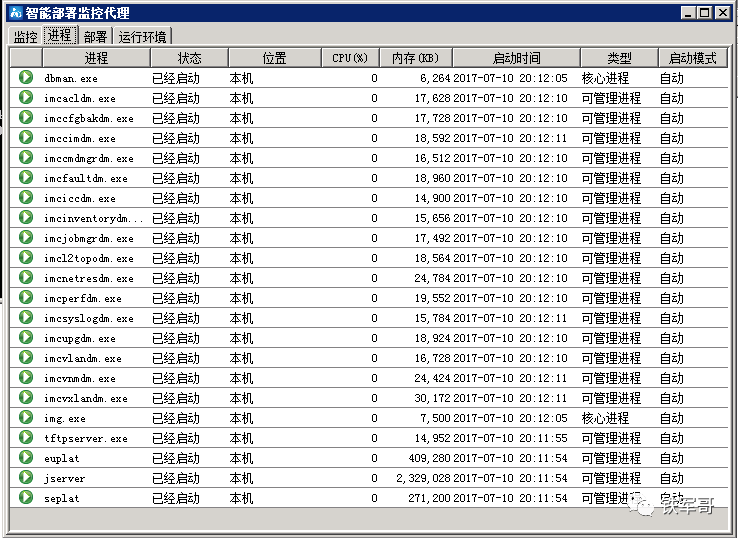Click the CPU(%) column header
Screen dimensions: 738x538
coord(350,58)
